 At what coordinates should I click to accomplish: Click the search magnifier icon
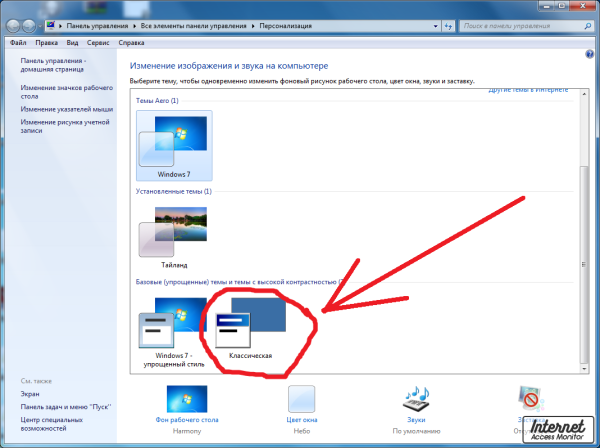(587, 26)
